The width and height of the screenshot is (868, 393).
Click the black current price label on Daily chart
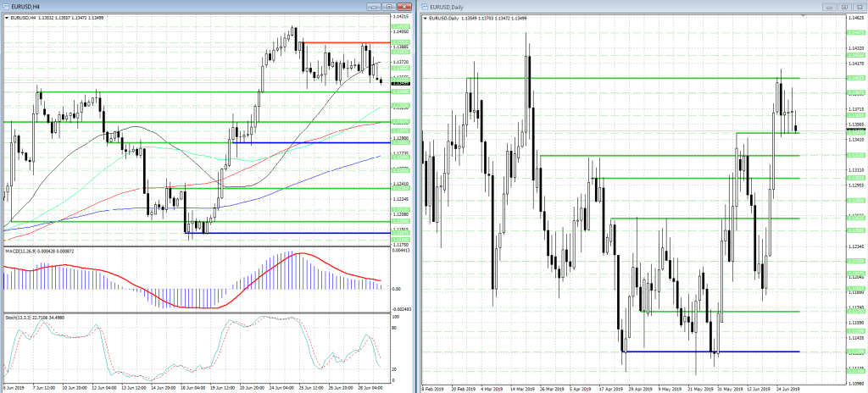coord(855,129)
